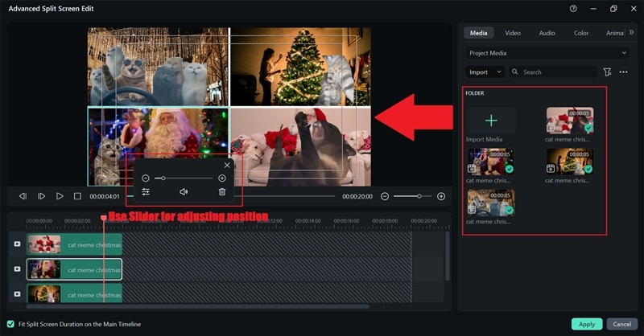Click the total duration 00:00:20:00
The width and height of the screenshot is (644, 336).
pos(357,196)
